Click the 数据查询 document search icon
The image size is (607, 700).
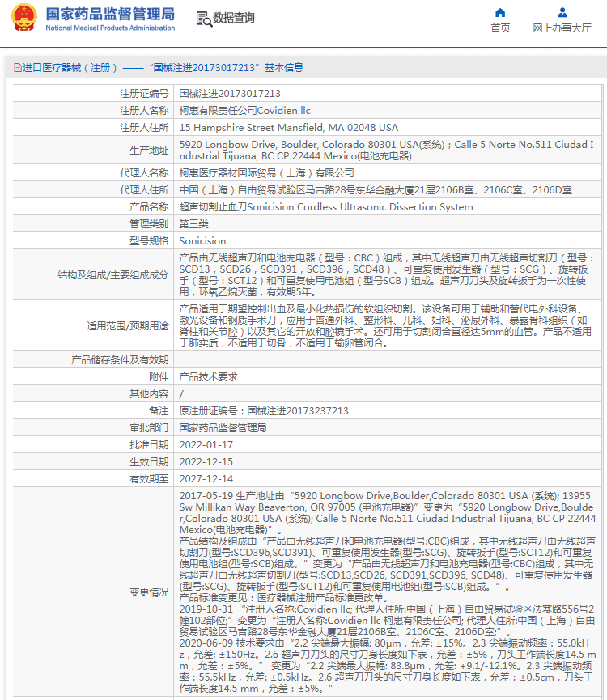[x=203, y=18]
